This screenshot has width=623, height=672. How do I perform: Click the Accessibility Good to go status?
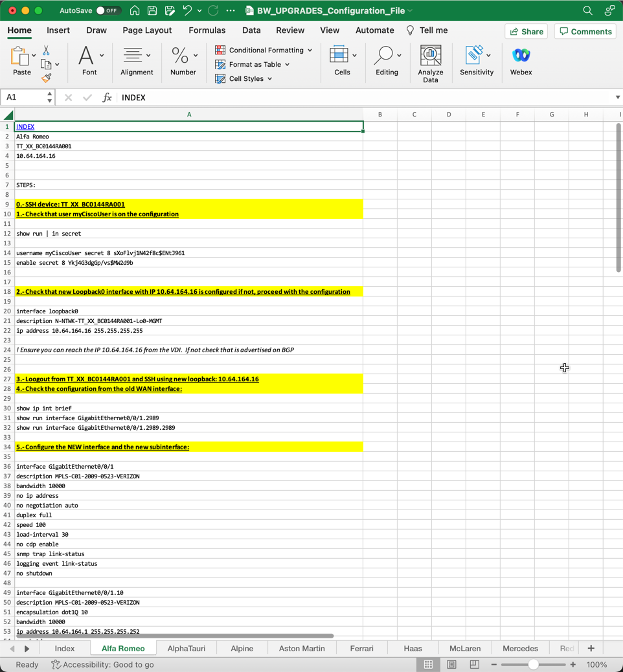[x=102, y=665]
